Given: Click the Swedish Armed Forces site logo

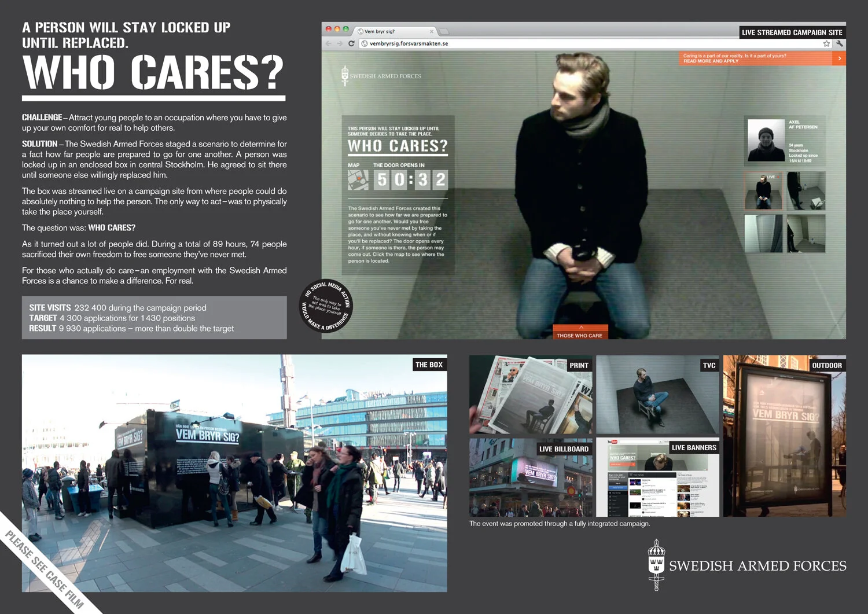Looking at the screenshot, I should (x=381, y=76).
